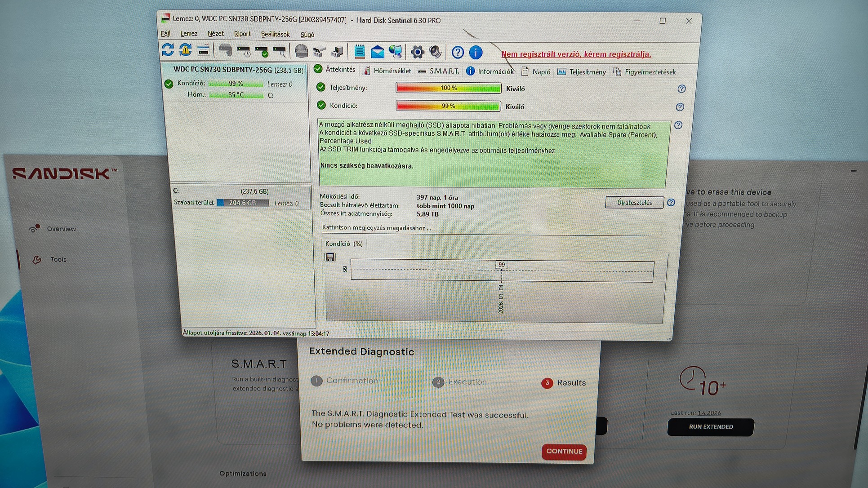Switch to the Hőmérséklet tab

pyautogui.click(x=387, y=71)
